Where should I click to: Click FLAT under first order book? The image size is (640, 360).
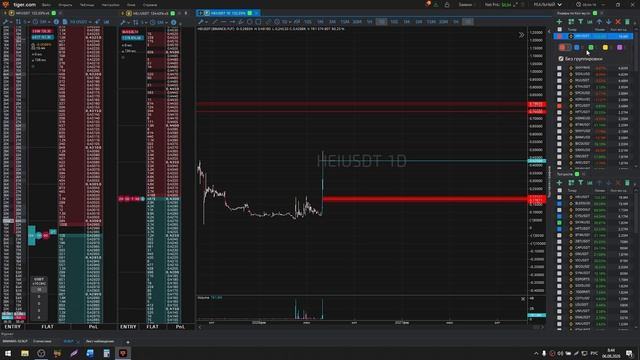point(47,327)
